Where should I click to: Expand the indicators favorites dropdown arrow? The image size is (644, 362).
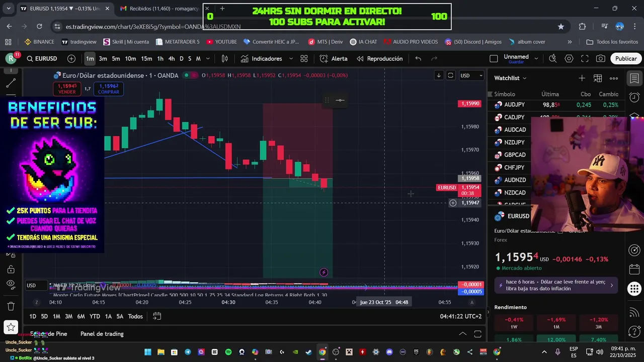click(x=291, y=59)
